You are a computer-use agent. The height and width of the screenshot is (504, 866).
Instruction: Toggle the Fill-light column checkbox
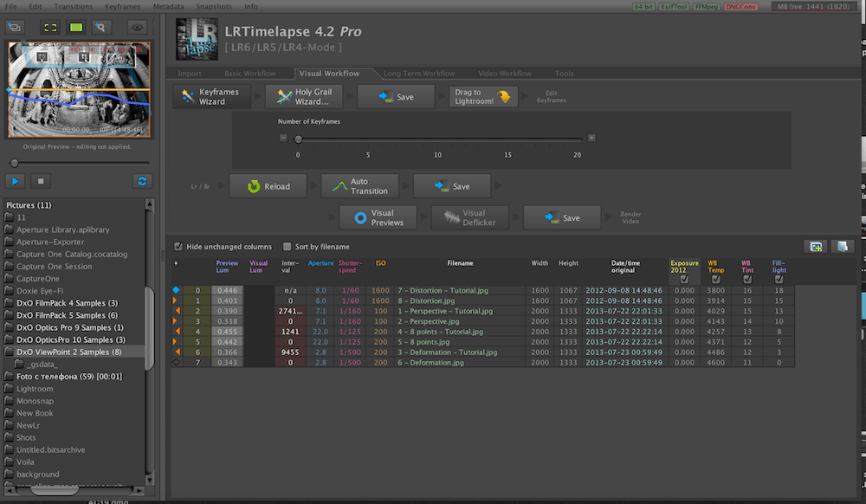[779, 280]
